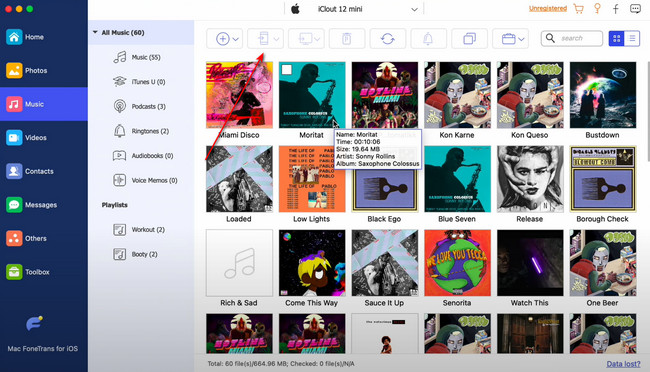Collapse the All Music (60) tree
The height and width of the screenshot is (372, 650).
[95, 32]
